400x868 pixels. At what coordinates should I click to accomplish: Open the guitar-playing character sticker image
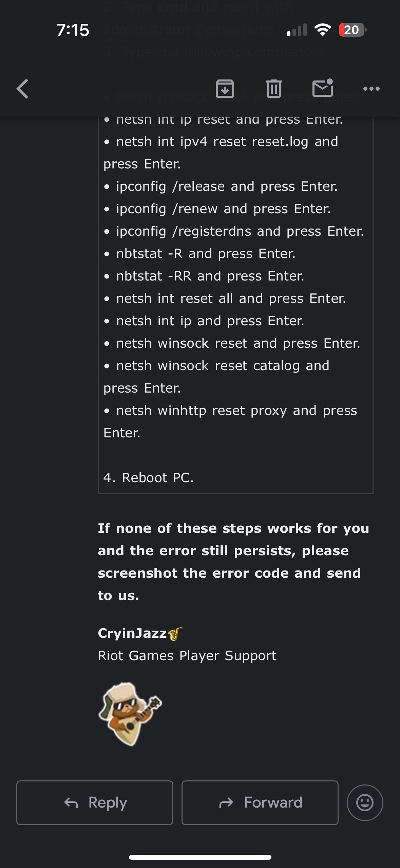point(130,714)
